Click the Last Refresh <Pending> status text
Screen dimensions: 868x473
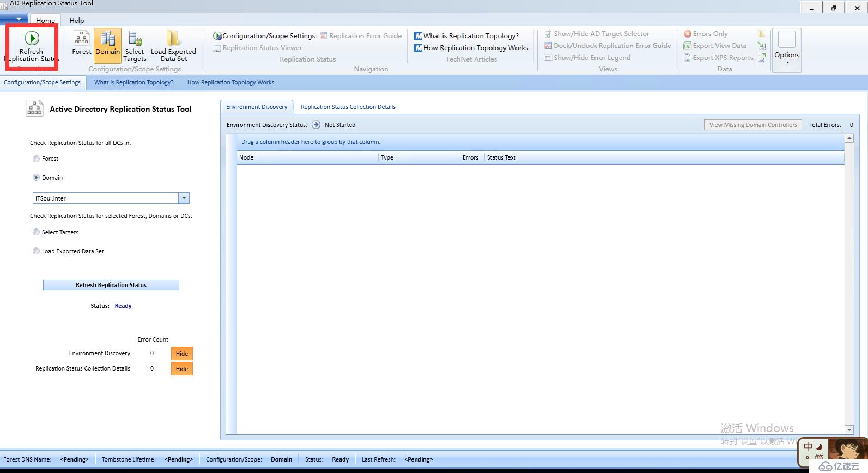(x=418, y=459)
